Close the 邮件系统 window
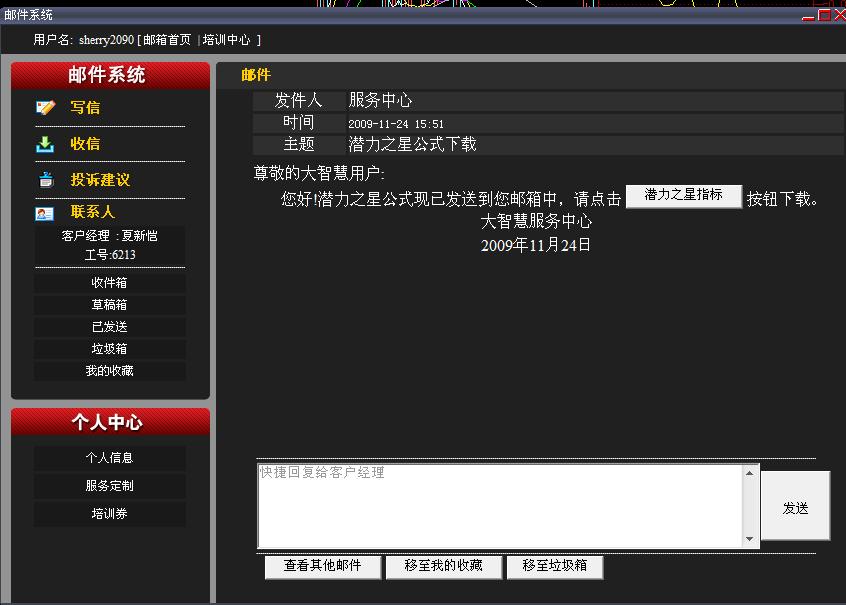Screen dimensions: 846x605 click(x=840, y=15)
